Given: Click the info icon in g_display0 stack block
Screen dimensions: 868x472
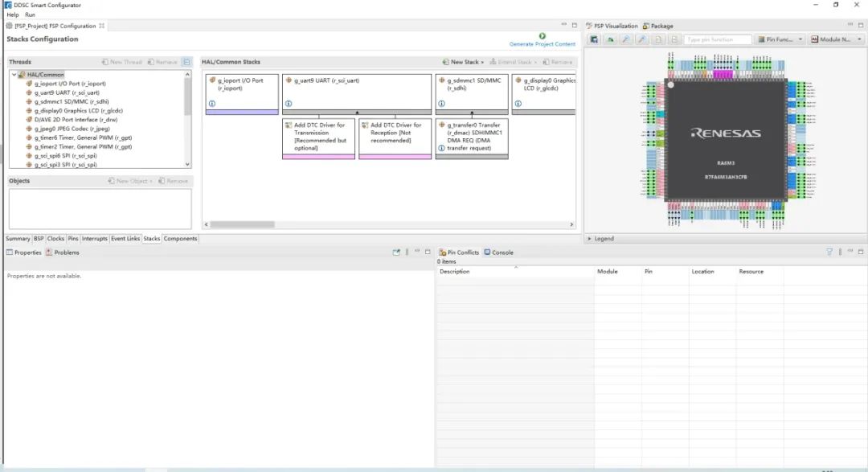Looking at the screenshot, I should 518,104.
